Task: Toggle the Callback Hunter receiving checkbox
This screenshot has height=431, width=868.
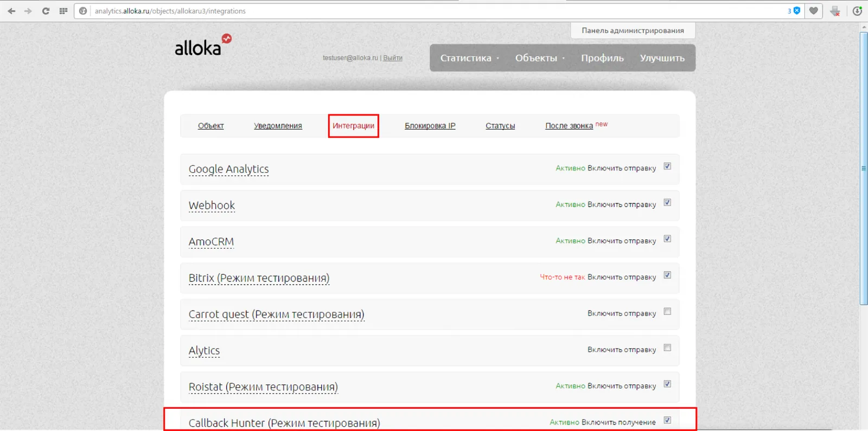Action: tap(667, 420)
